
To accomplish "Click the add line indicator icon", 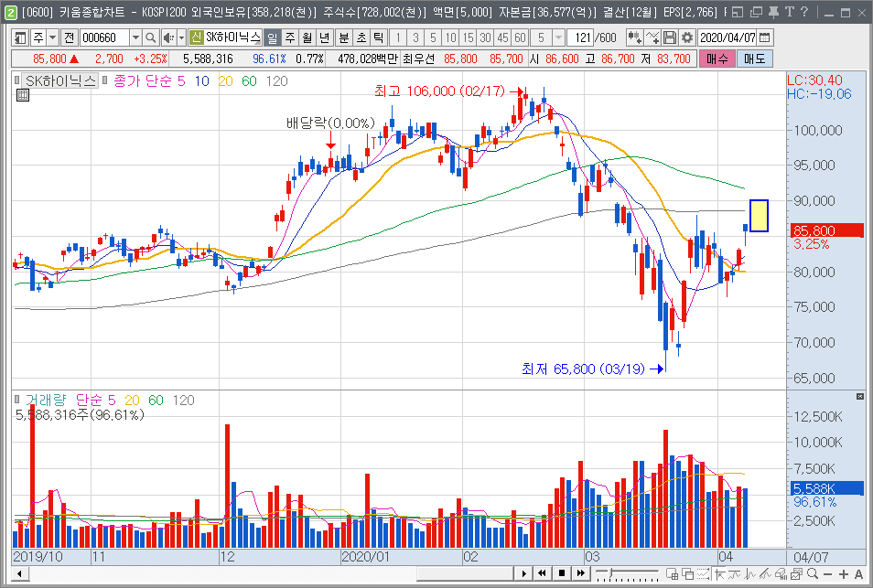I will 652,37.
